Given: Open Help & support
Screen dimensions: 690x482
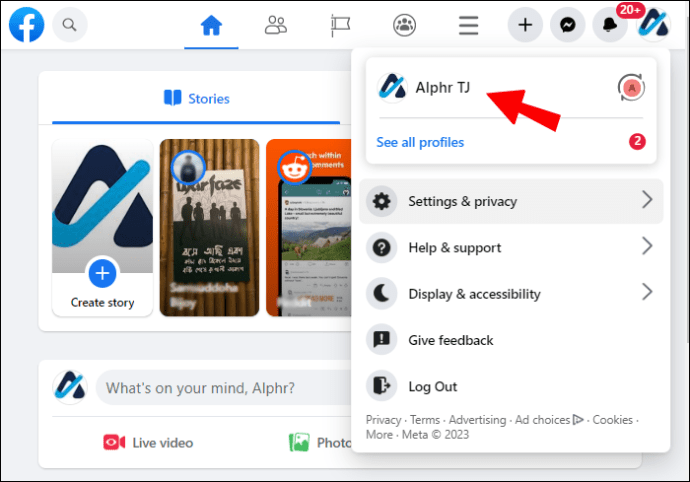Looking at the screenshot, I should (511, 247).
